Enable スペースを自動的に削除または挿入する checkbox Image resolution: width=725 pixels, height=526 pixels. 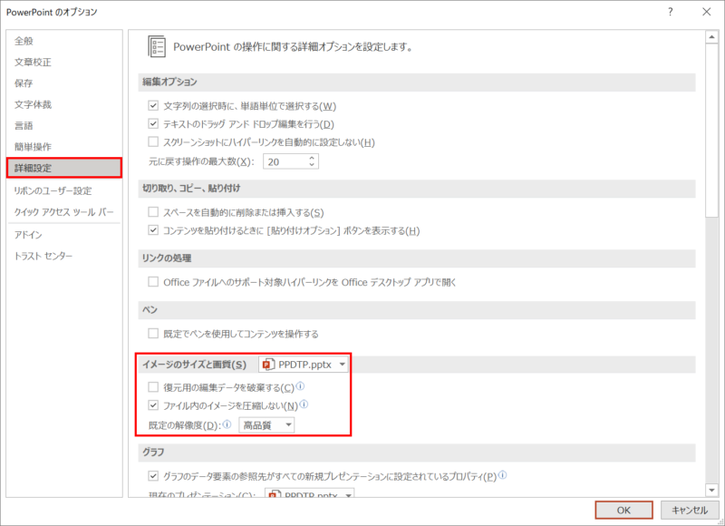(x=153, y=212)
